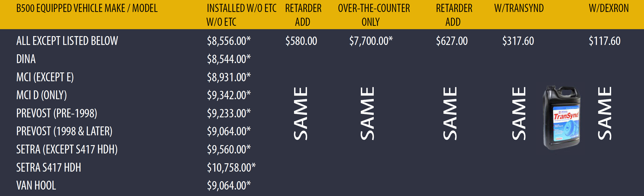This screenshot has width=644, height=196.
Task: Click the W/DEXRON column header
Action: 608,8
